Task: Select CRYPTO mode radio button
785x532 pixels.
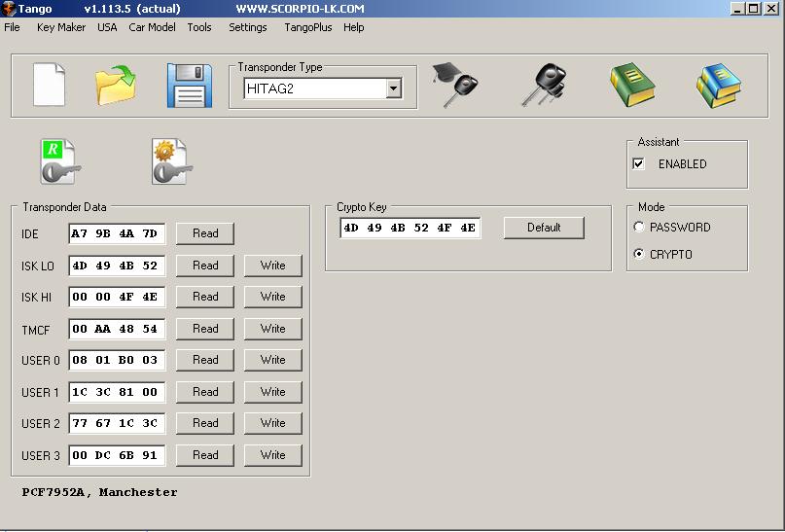Action: click(639, 254)
